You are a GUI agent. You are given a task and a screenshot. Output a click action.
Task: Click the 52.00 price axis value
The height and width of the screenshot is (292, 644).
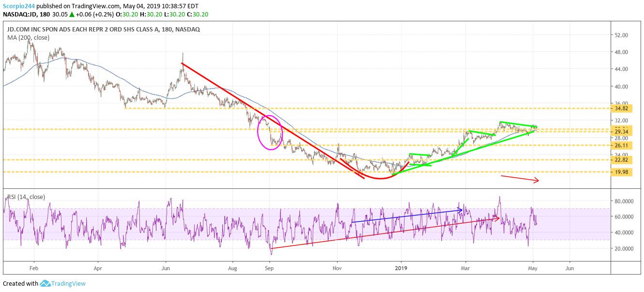[x=622, y=35]
